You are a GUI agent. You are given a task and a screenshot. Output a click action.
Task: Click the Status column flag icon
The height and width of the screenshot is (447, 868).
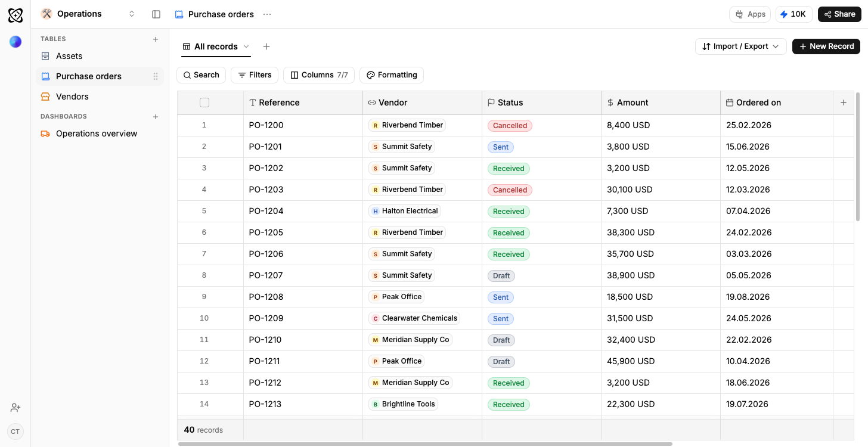pos(491,103)
